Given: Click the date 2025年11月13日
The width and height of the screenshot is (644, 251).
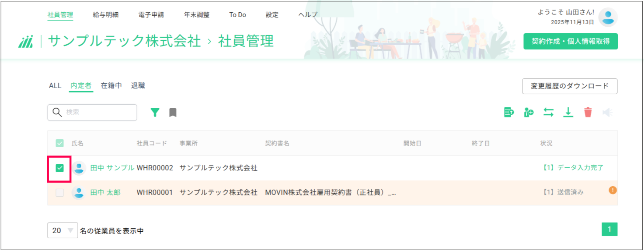Looking at the screenshot, I should click(x=573, y=22).
